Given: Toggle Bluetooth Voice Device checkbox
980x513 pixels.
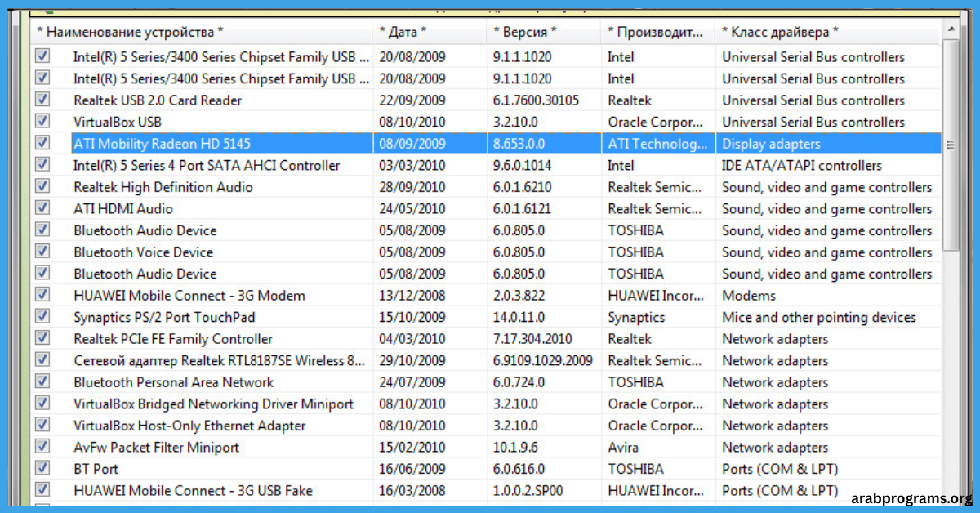Looking at the screenshot, I should point(42,251).
